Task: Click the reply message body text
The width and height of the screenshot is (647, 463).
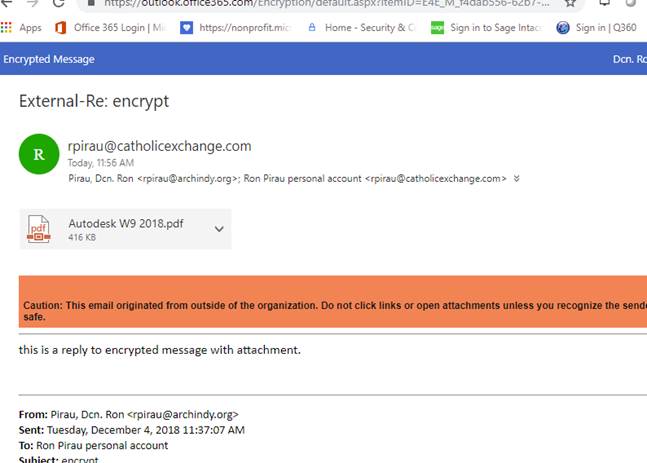Action: tap(160, 350)
